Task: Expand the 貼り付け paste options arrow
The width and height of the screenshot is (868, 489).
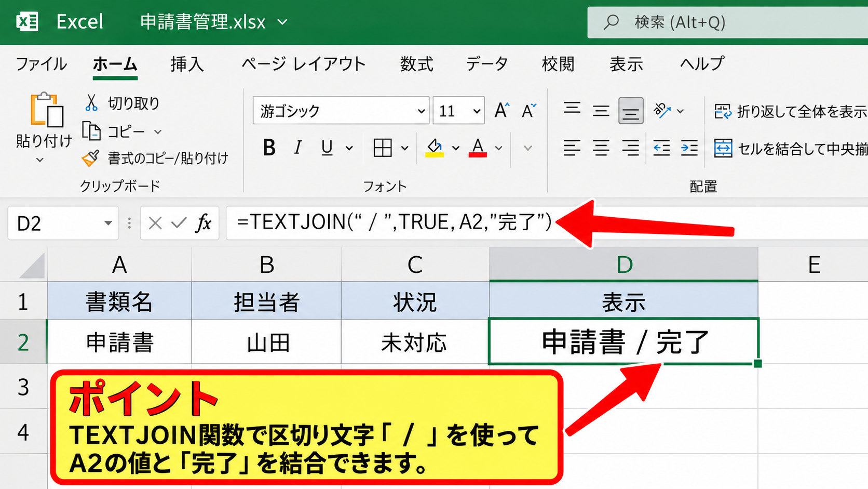Action: (39, 160)
